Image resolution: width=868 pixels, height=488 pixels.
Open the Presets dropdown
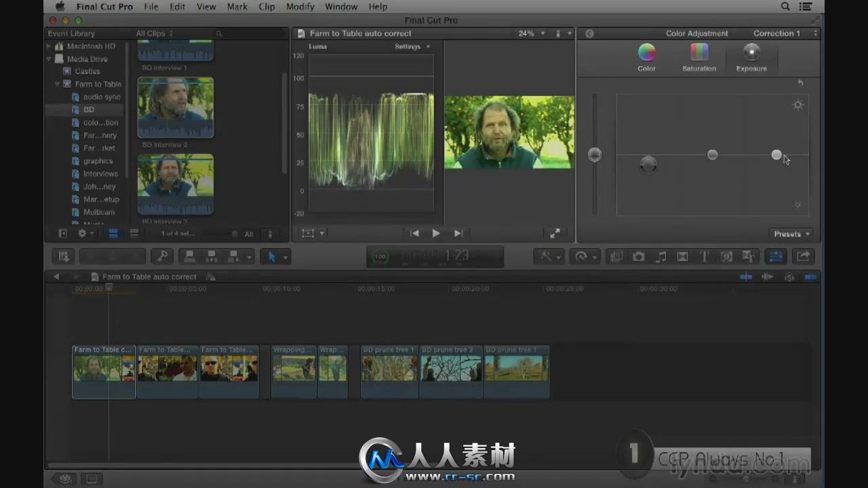[792, 234]
